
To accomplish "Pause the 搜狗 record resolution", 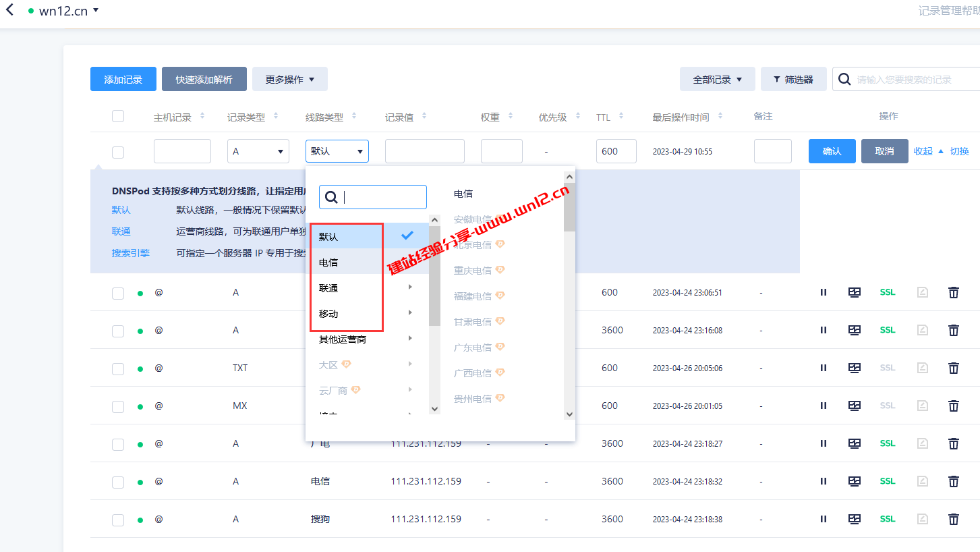I will coord(824,519).
